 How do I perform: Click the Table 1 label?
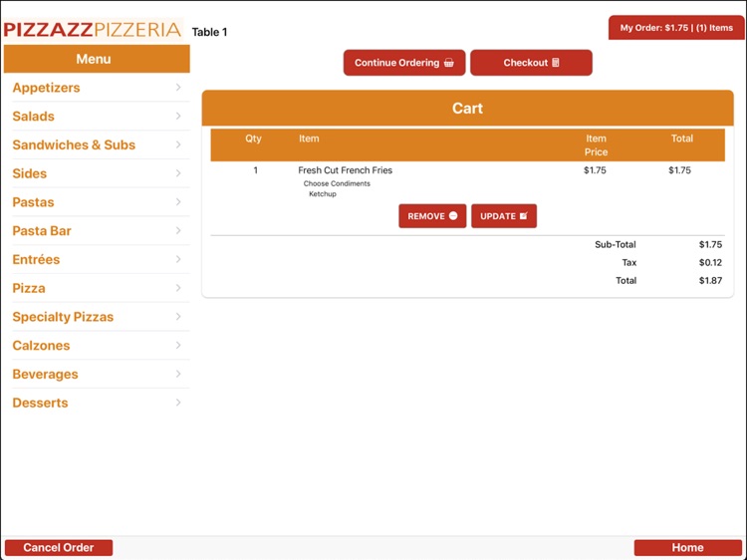(x=209, y=32)
